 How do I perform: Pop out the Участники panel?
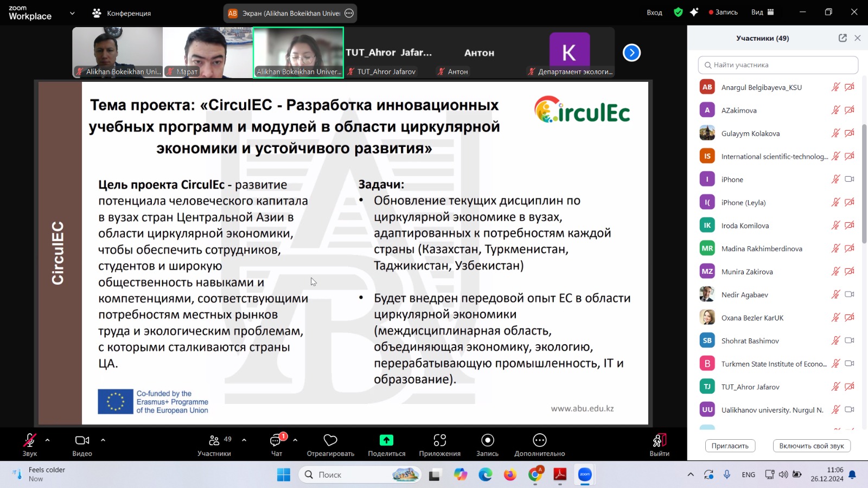tap(843, 38)
